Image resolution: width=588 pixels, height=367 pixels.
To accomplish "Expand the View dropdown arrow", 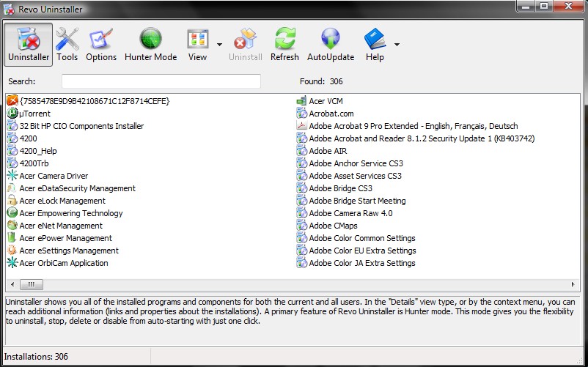I will (x=219, y=45).
